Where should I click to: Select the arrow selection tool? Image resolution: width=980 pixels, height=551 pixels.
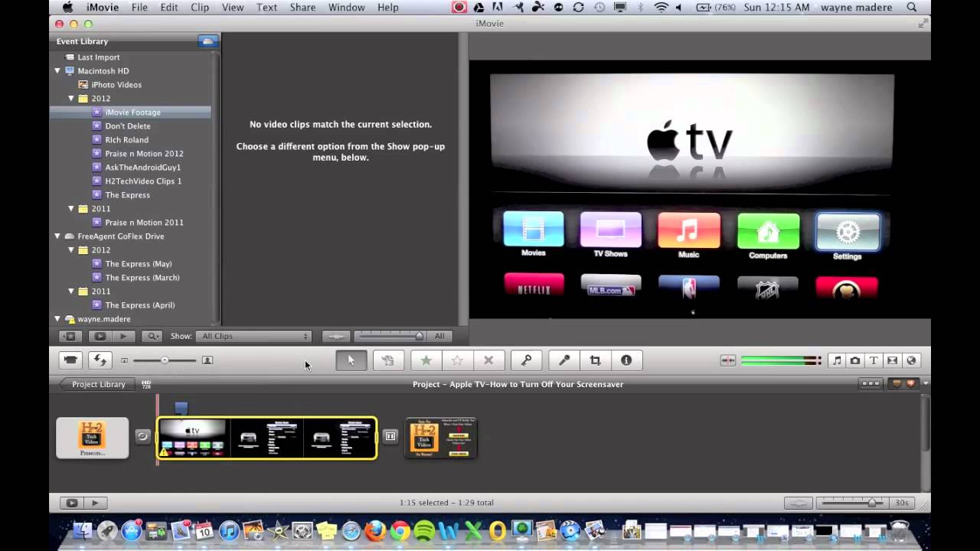point(351,360)
